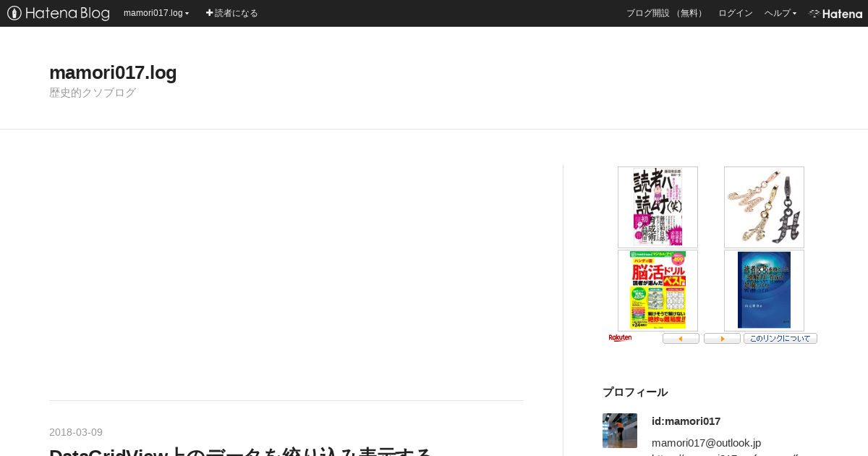The height and width of the screenshot is (456, 868).
Task: Open the blue book cover ad thumbnail
Action: pyautogui.click(x=764, y=290)
